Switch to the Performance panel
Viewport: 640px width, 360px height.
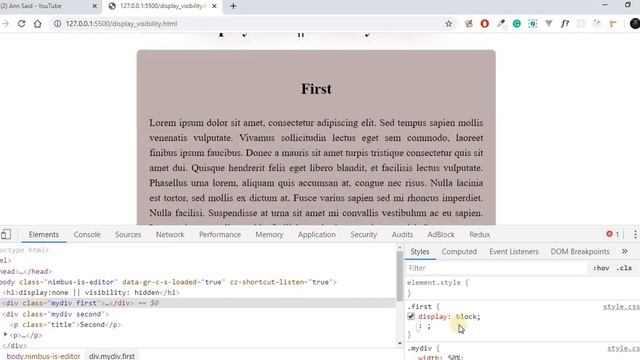coord(220,235)
